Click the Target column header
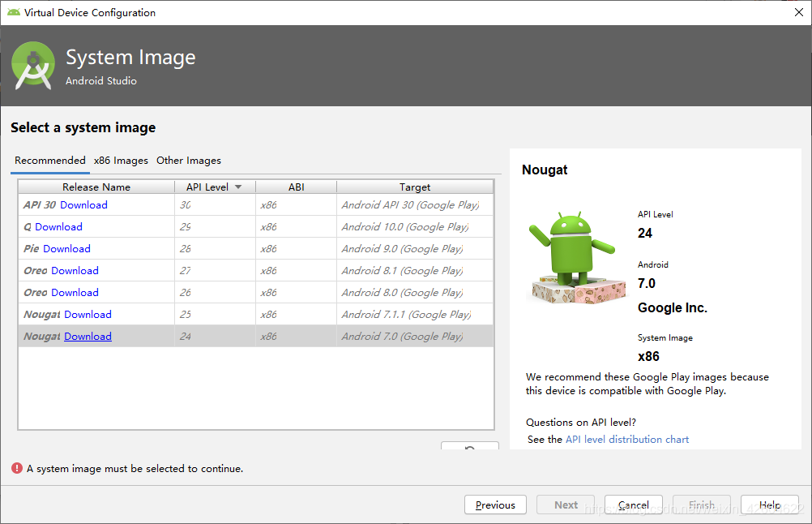The height and width of the screenshot is (524, 812). coord(415,187)
